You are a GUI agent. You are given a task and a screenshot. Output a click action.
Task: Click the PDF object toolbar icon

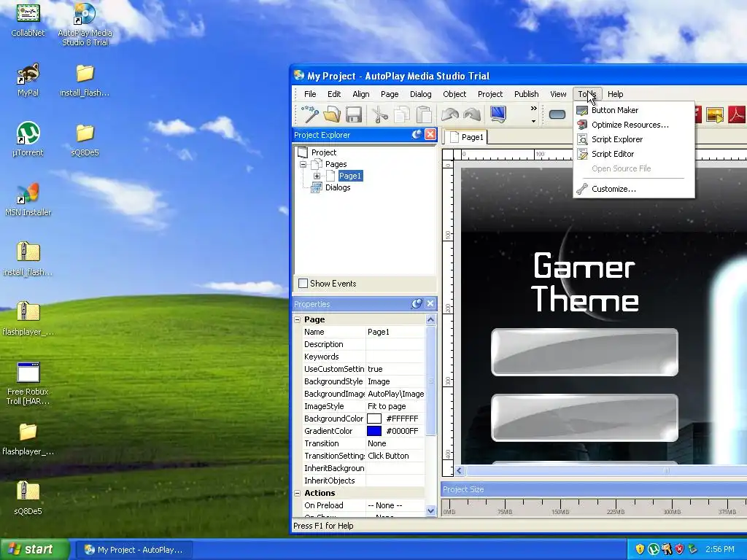737,114
